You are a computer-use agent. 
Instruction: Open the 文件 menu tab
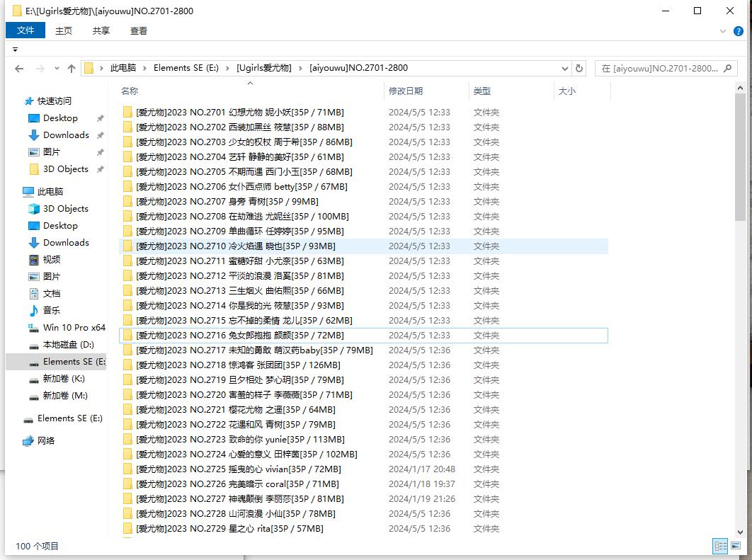point(25,30)
